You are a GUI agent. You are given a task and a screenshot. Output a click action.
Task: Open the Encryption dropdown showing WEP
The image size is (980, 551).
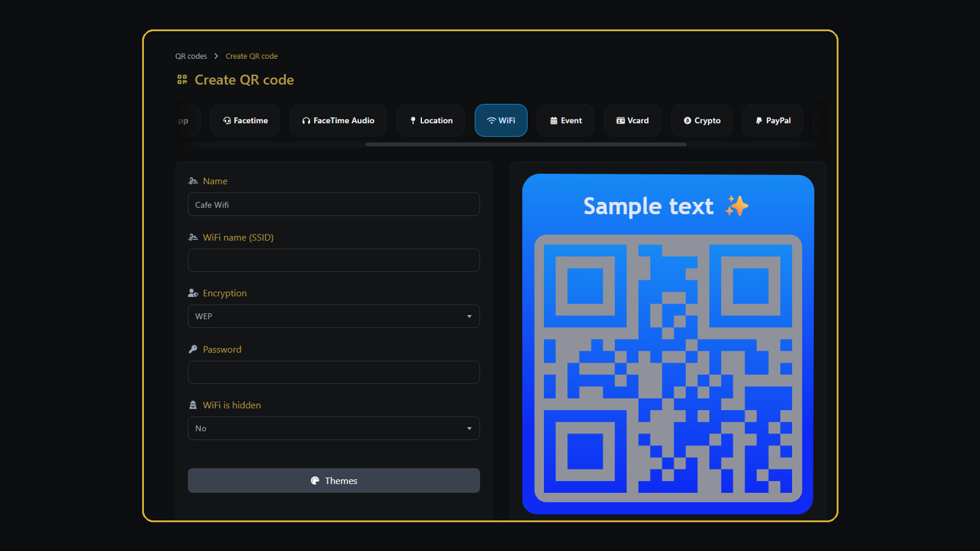(334, 317)
